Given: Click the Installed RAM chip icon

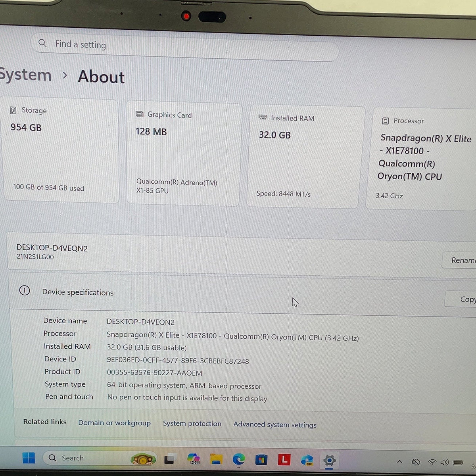Looking at the screenshot, I should (263, 117).
